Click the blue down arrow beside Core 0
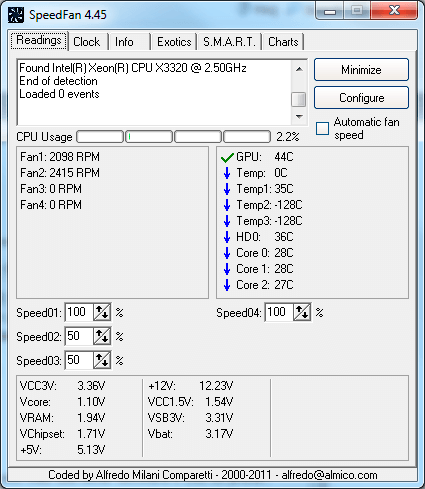Screen dimensions: 425x489 click(x=227, y=253)
